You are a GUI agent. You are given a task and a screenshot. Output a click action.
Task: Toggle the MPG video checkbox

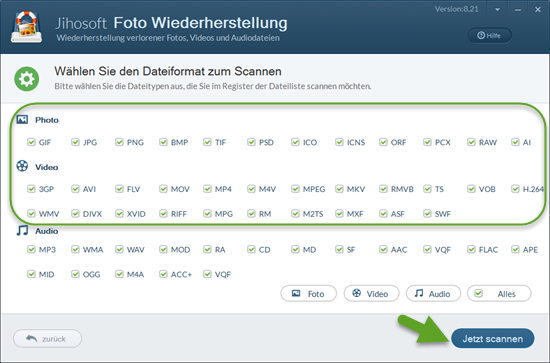click(207, 214)
